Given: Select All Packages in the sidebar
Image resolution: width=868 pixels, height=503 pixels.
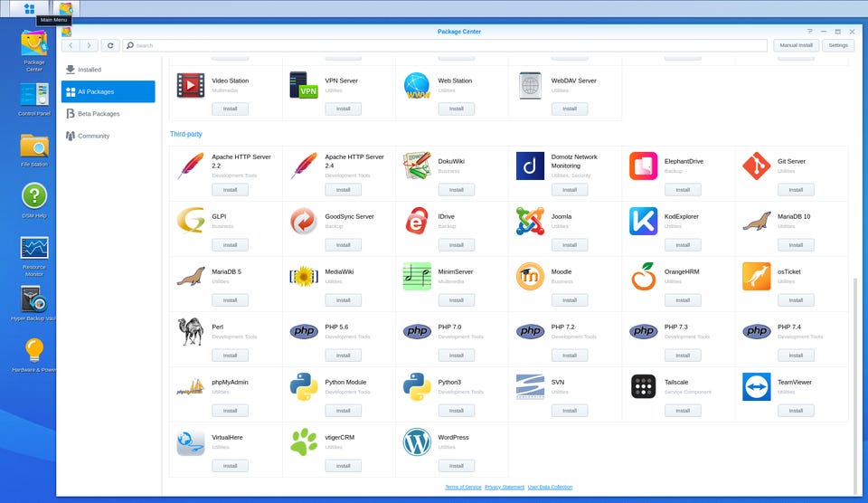Looking at the screenshot, I should [x=108, y=91].
